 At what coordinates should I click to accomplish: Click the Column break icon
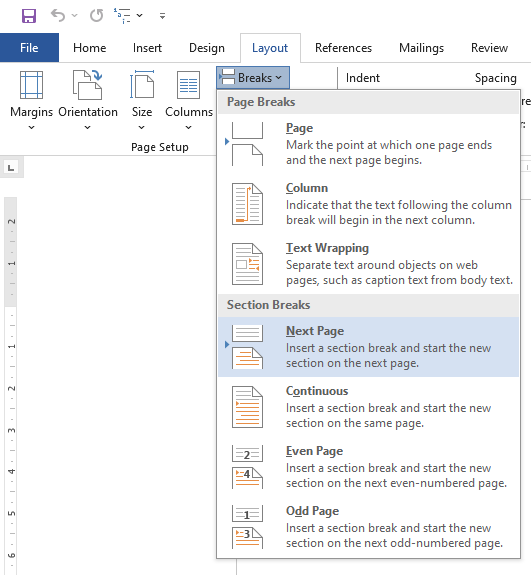(x=248, y=204)
